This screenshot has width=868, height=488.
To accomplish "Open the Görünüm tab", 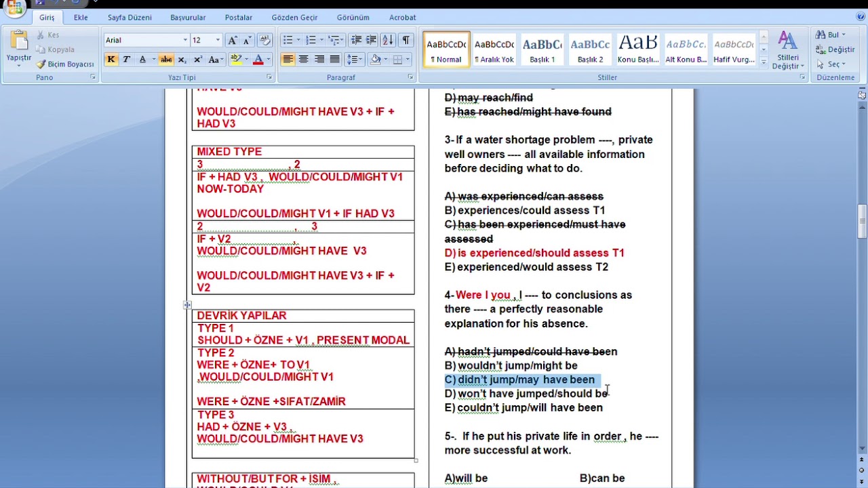I will [353, 17].
